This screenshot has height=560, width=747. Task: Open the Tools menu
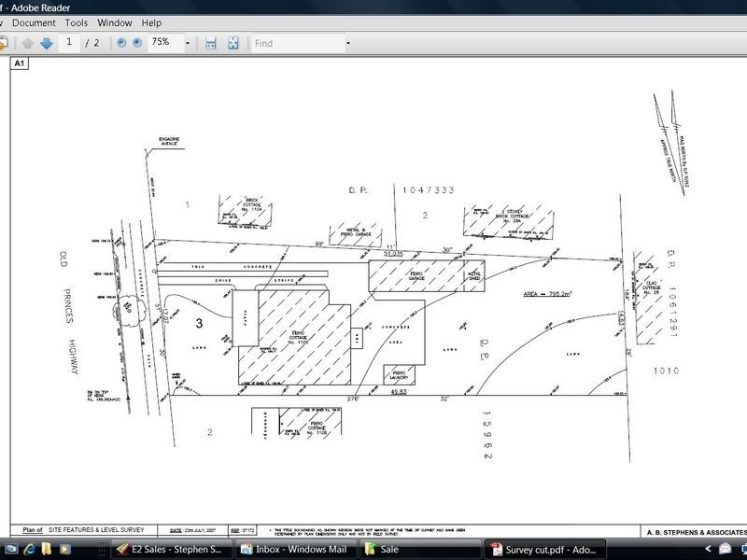coord(77,22)
